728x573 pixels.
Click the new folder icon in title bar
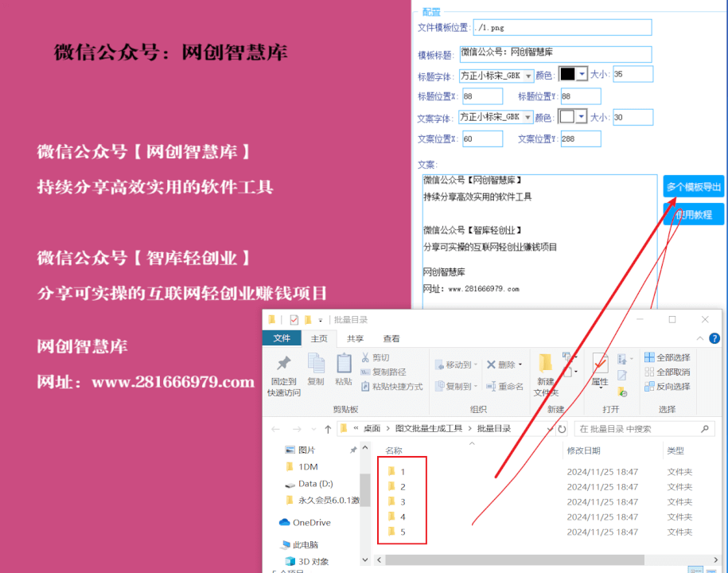point(308,319)
